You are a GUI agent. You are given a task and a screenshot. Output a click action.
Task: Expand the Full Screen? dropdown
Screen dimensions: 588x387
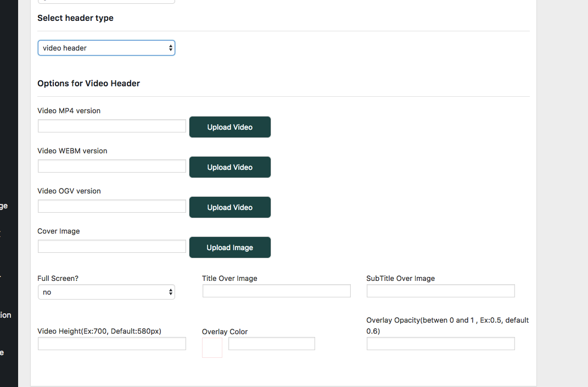106,292
